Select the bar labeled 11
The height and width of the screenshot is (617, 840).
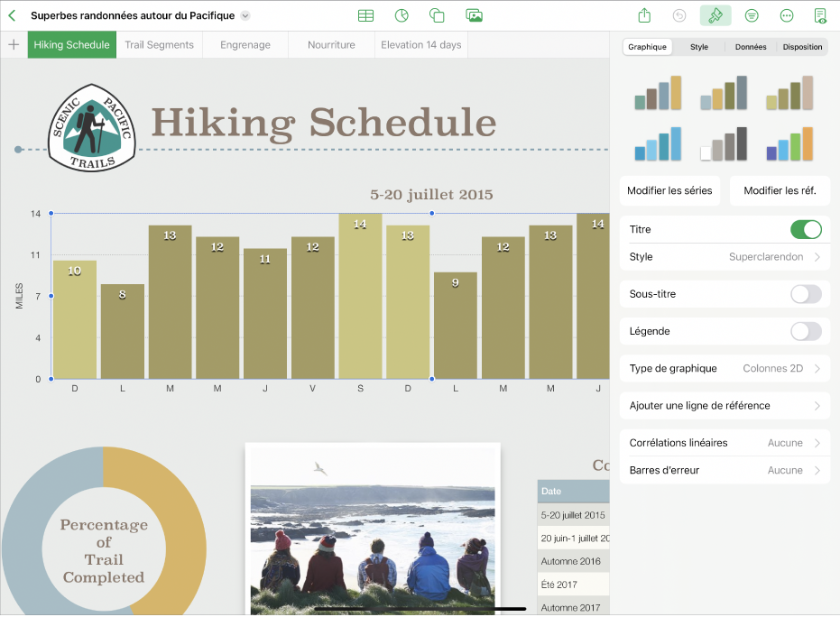[x=264, y=314]
